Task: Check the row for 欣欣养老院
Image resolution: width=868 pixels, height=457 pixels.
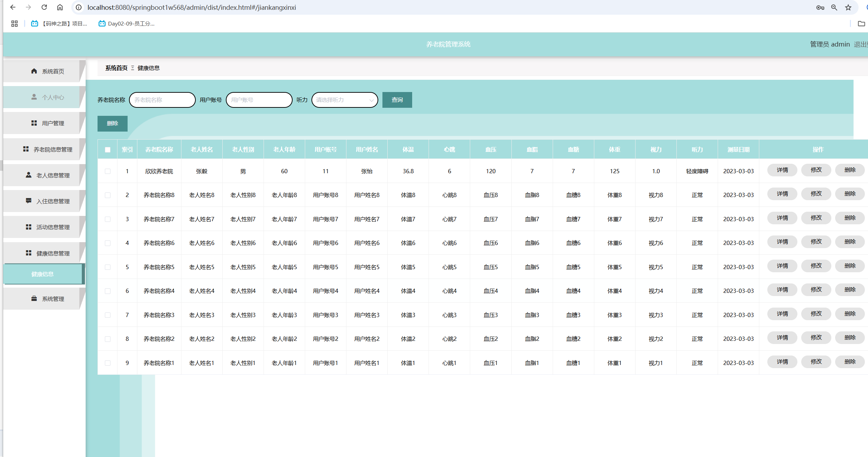Action: pyautogui.click(x=108, y=171)
